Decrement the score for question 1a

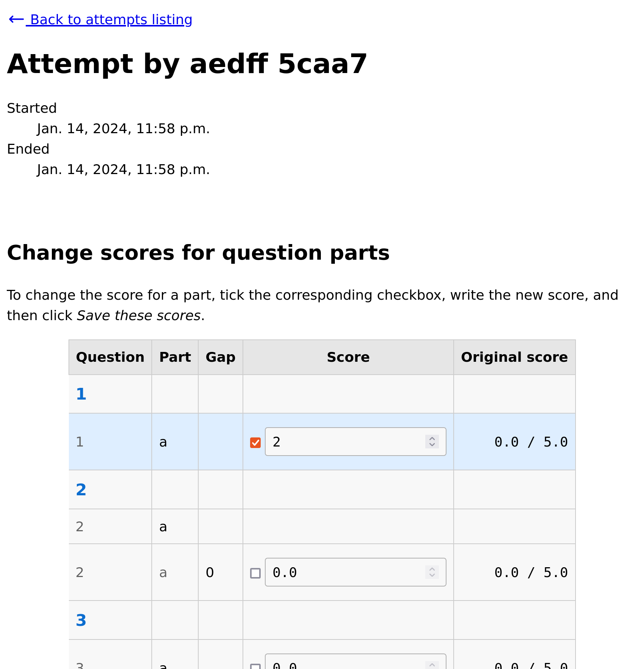(x=432, y=445)
